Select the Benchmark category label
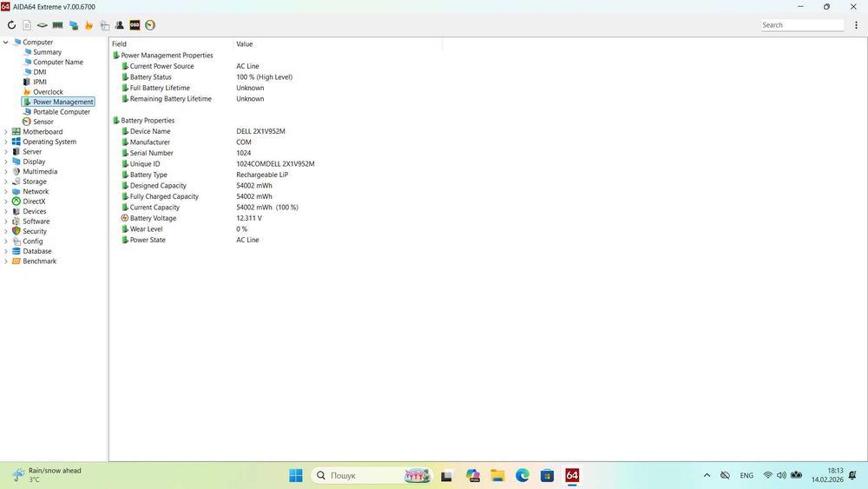Screen dimensions: 868x489 point(39,261)
